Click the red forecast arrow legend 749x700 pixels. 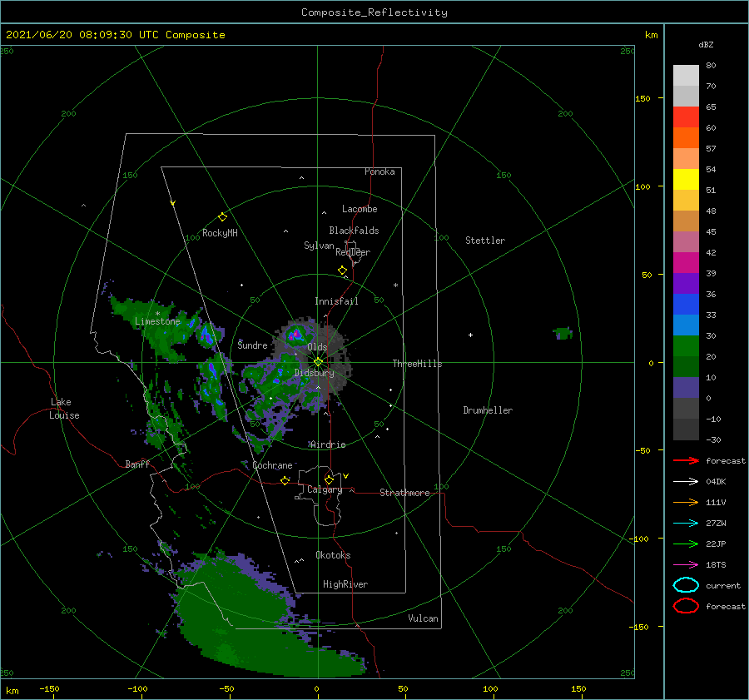point(686,460)
